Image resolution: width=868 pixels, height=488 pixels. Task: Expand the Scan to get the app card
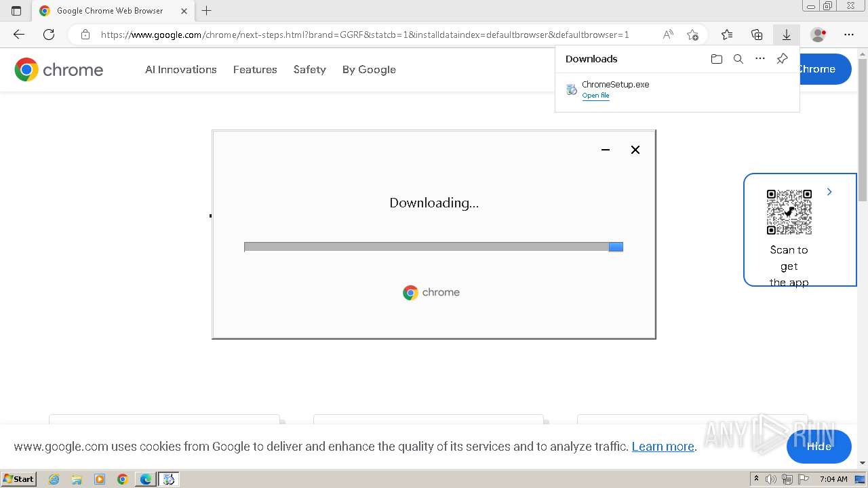coord(829,192)
